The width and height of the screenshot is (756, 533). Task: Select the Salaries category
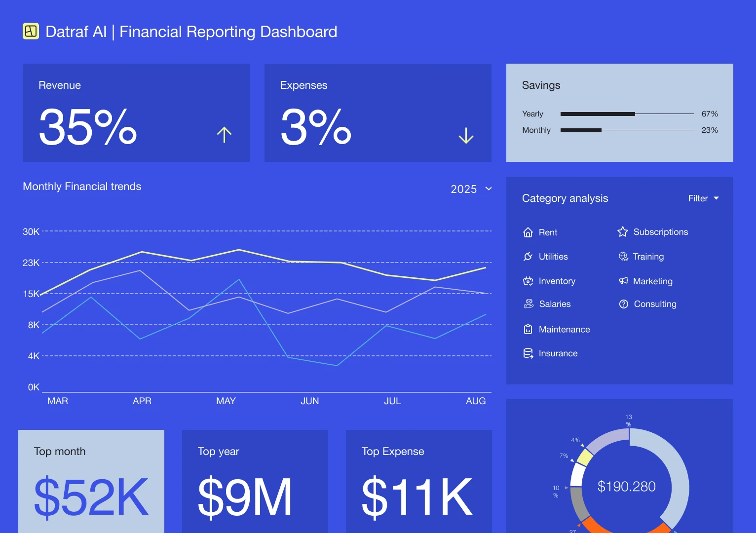click(547, 304)
